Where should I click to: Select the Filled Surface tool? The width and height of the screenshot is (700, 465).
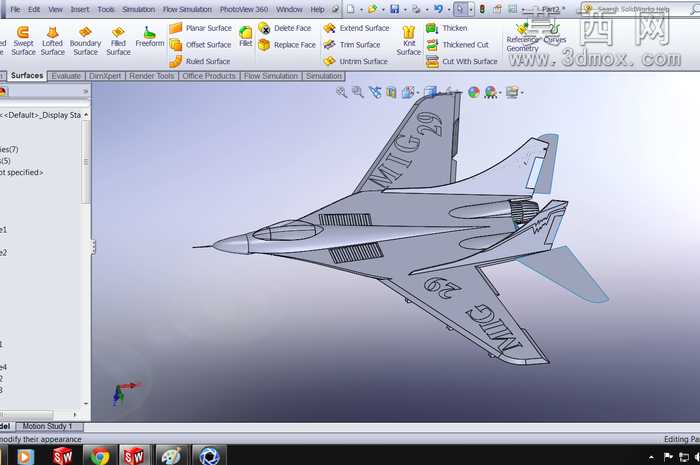point(118,41)
